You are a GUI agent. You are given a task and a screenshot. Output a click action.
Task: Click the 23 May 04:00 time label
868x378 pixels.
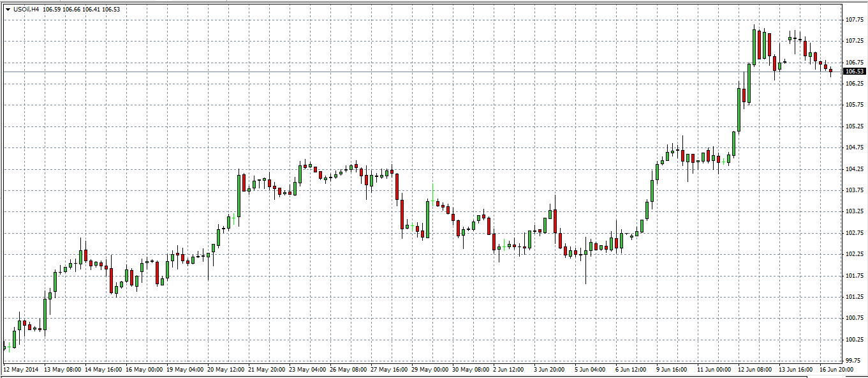tap(307, 369)
